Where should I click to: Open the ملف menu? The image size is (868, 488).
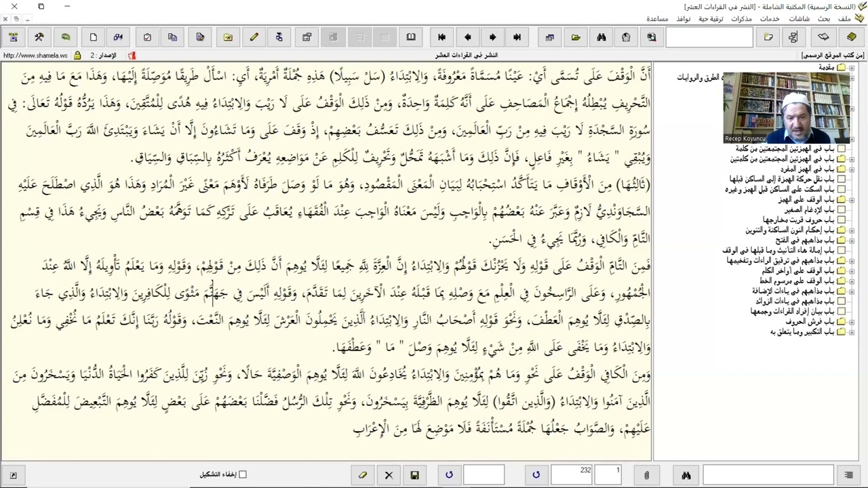[x=844, y=19]
